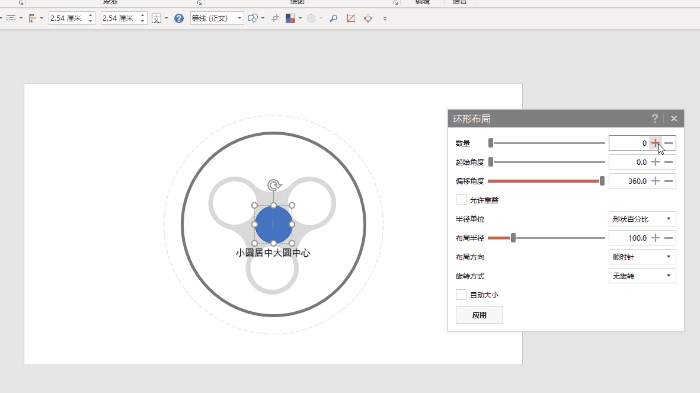The height and width of the screenshot is (393, 700).
Task: Enable the 自动大小 checkbox
Action: (461, 294)
